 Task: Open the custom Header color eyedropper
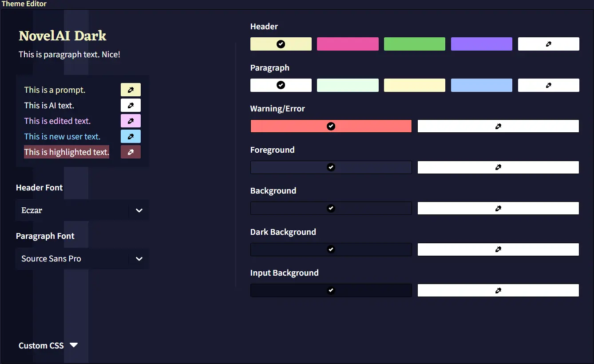point(549,44)
